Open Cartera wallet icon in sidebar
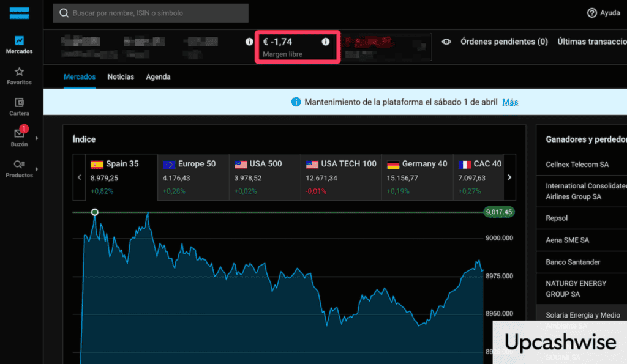The height and width of the screenshot is (364, 627). (19, 103)
